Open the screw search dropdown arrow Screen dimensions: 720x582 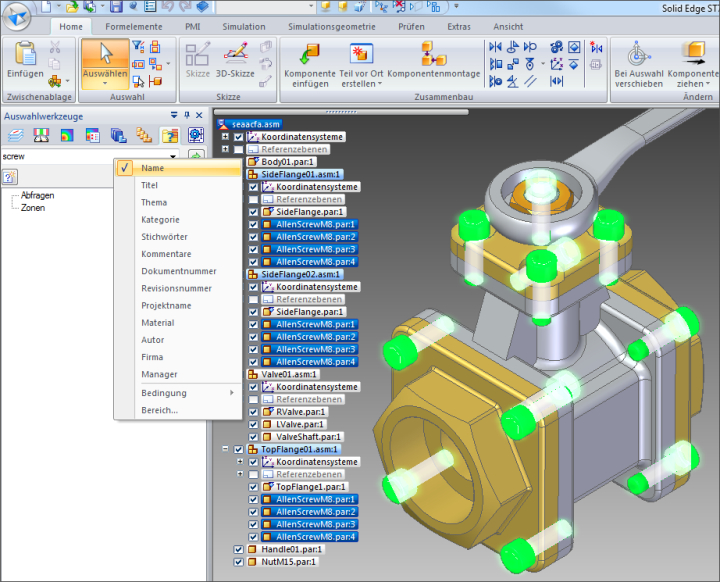pos(173,157)
